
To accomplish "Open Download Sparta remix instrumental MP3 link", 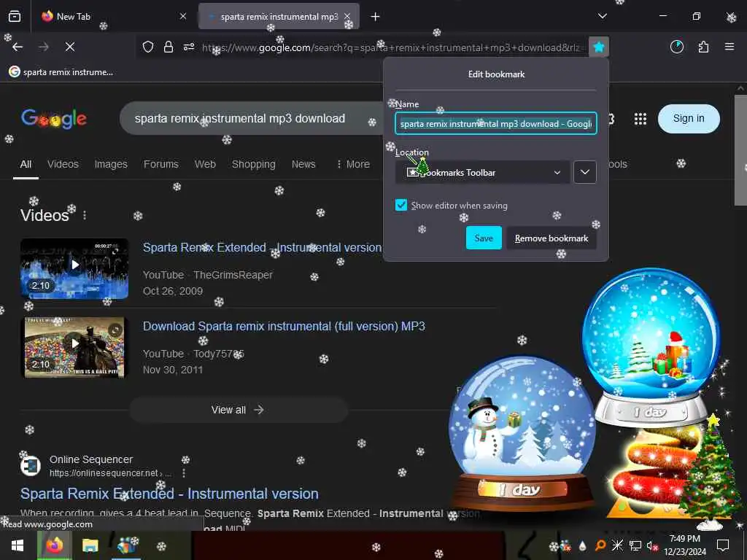I will [284, 327].
